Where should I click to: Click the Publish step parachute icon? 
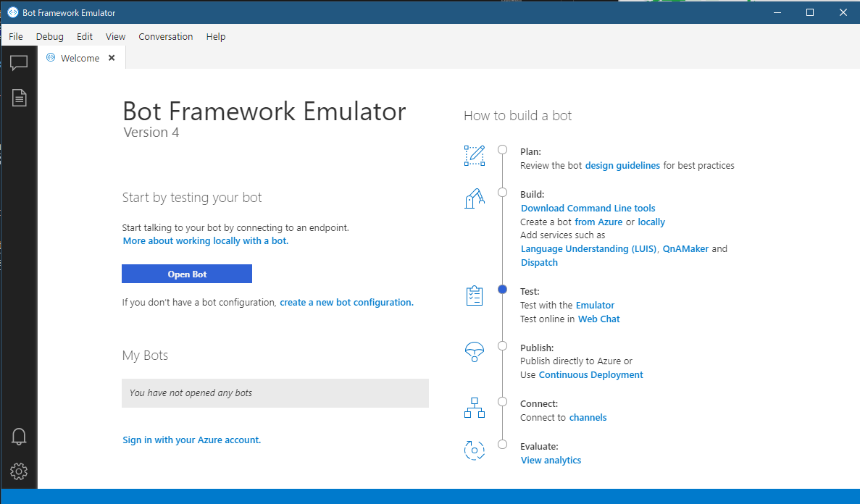pos(475,351)
